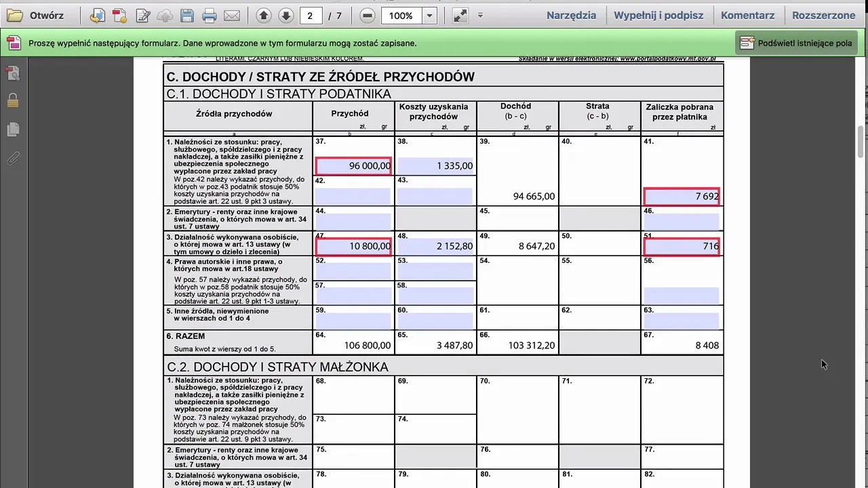Click empty field 42 in Przychód column
This screenshot has height=488, width=868.
(353, 197)
